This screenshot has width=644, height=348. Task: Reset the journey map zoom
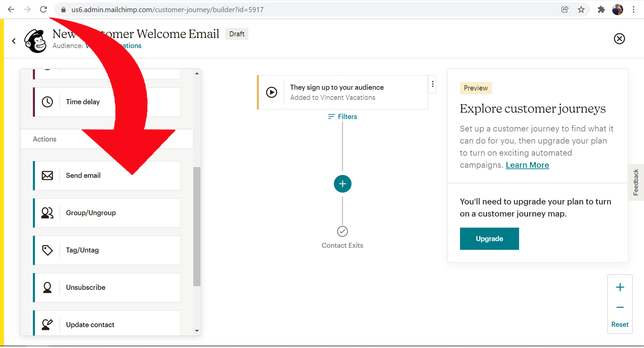click(620, 324)
